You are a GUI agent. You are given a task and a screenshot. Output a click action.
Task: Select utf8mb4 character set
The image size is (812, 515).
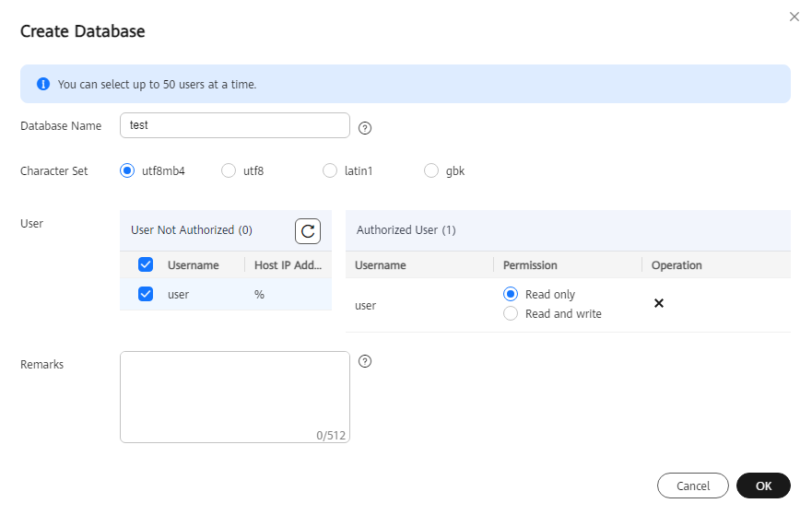click(x=127, y=170)
